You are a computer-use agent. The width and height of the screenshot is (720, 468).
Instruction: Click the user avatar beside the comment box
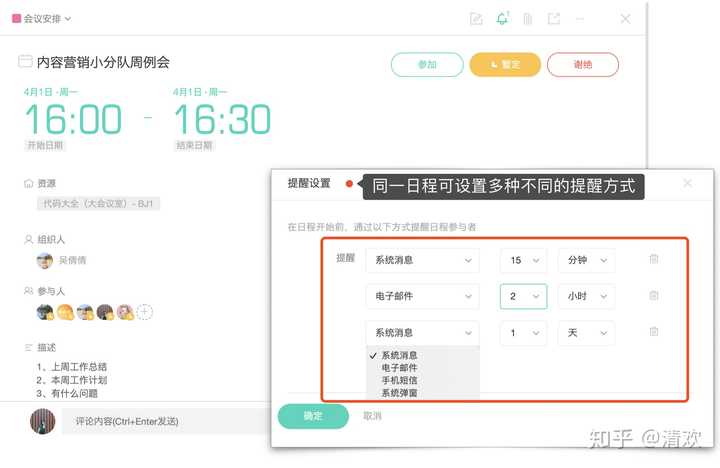tap(43, 421)
